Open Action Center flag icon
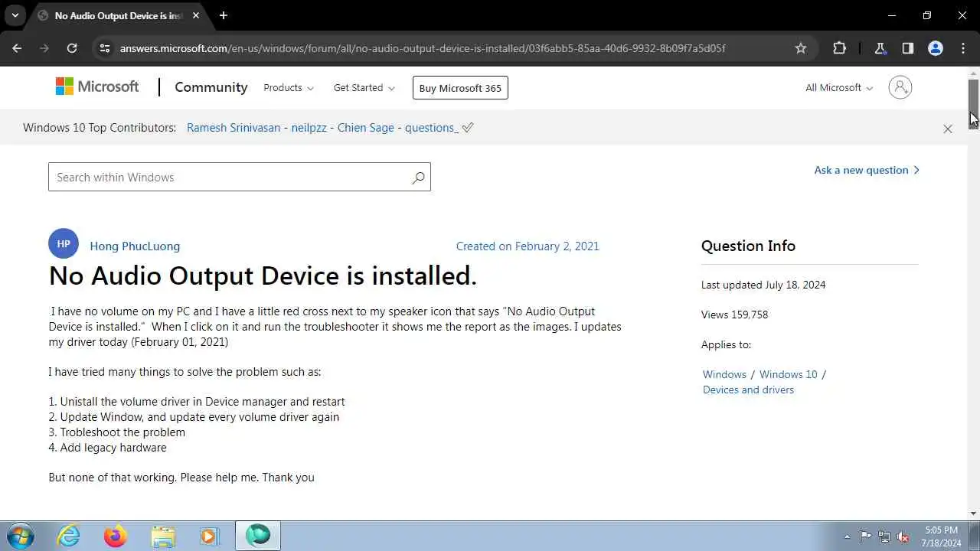The image size is (980, 551). pyautogui.click(x=865, y=536)
